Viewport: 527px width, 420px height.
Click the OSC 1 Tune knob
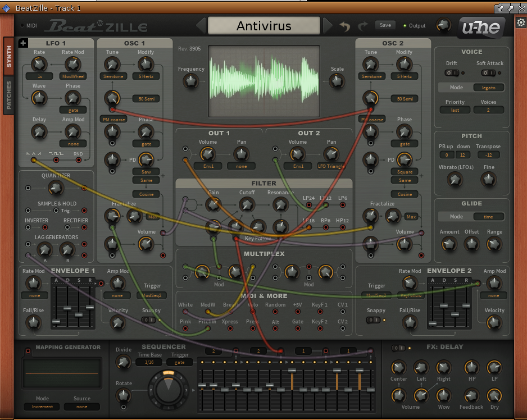pyautogui.click(x=112, y=64)
